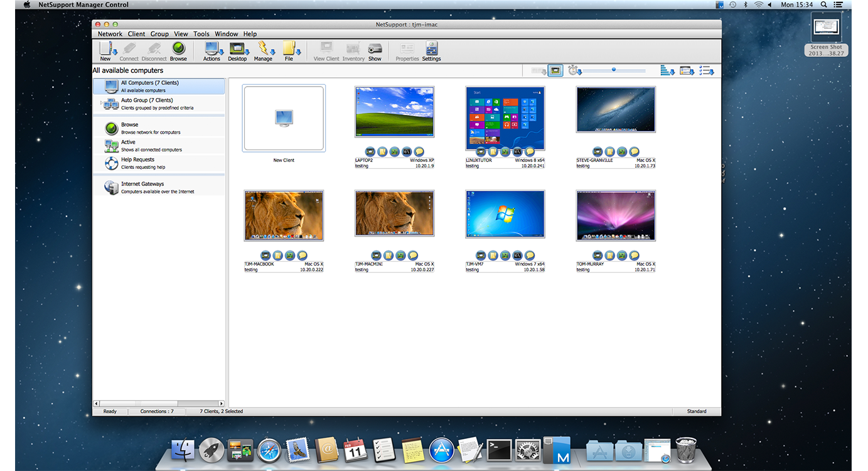Toggle thumbnail view mode button

click(555, 70)
